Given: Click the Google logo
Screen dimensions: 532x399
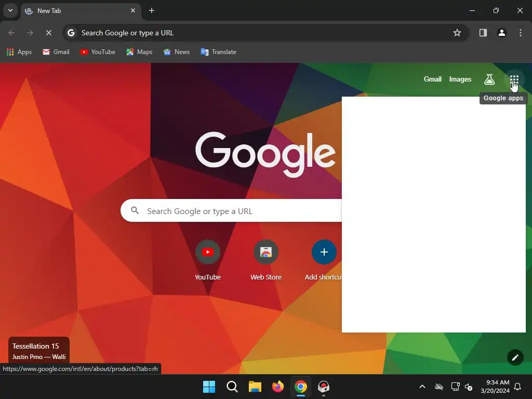Looking at the screenshot, I should pos(265,154).
